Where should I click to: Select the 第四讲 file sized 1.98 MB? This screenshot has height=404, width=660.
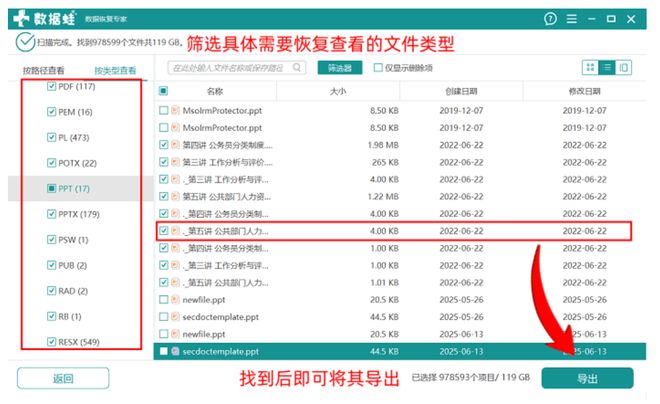(227, 145)
